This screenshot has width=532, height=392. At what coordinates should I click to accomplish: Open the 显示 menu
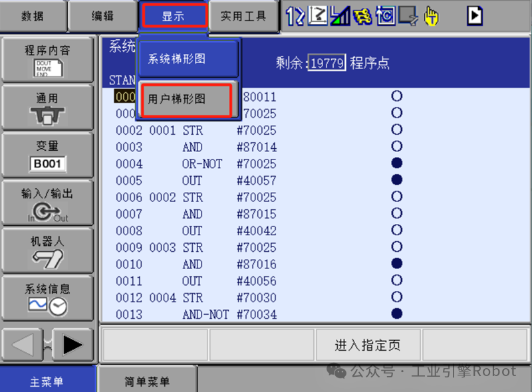point(174,16)
